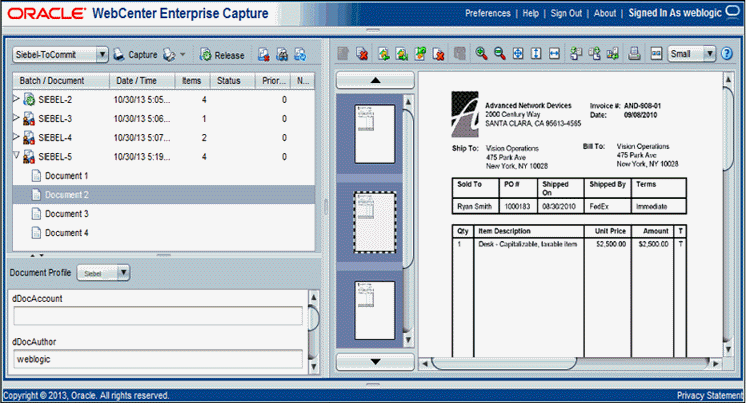Click the SIEBEL-5 date 10/30/13 5:19

(x=142, y=157)
